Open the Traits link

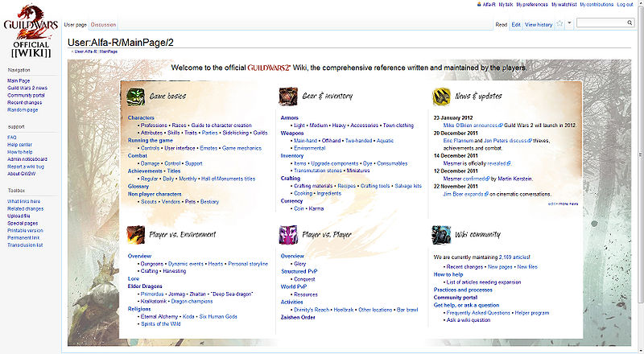(191, 133)
